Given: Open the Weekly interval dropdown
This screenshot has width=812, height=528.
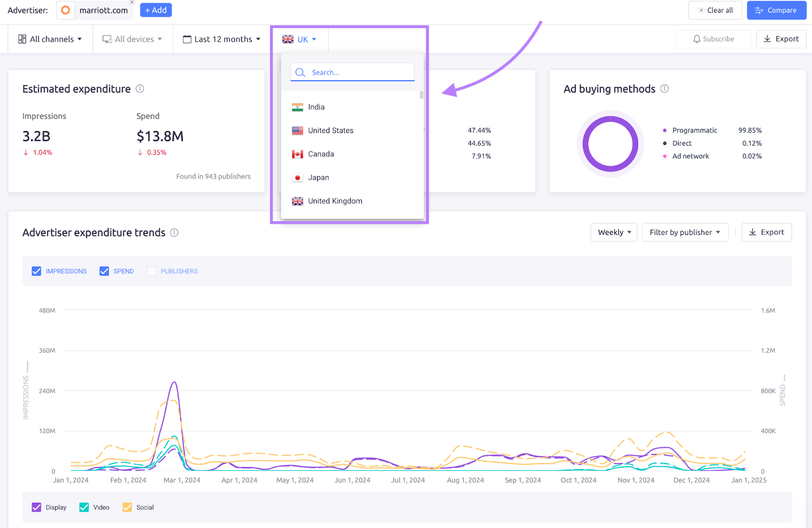Looking at the screenshot, I should (613, 232).
